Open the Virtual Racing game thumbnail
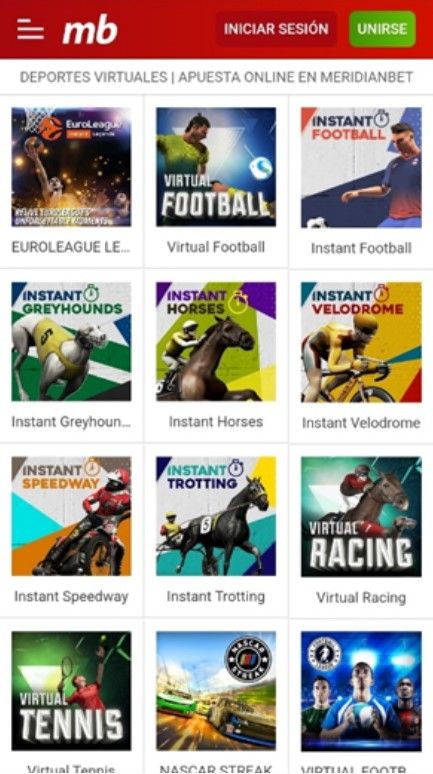The width and height of the screenshot is (433, 774). 361,516
